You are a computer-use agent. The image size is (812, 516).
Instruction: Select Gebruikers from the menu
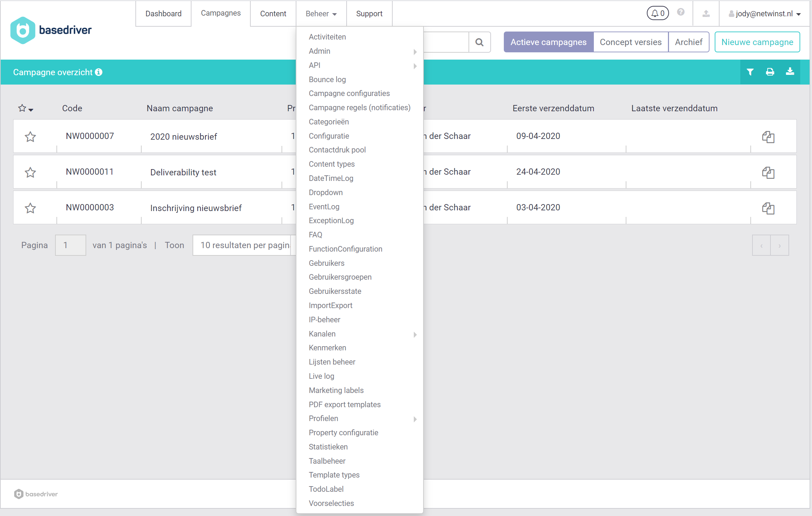(326, 263)
